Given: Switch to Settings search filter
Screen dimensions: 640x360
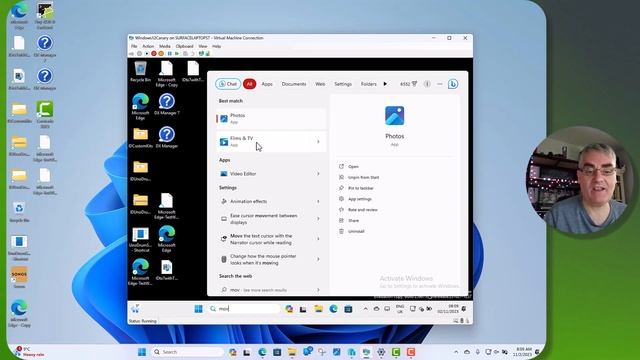Looking at the screenshot, I should coord(343,84).
